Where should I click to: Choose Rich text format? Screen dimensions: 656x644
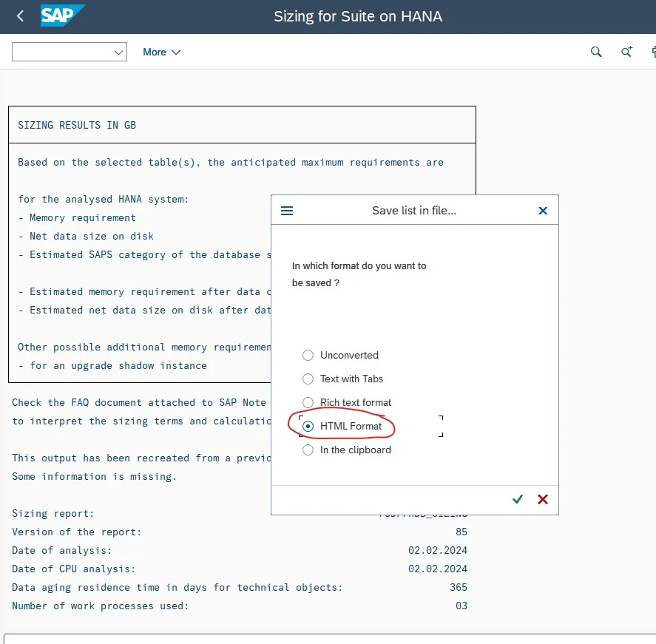tap(308, 402)
